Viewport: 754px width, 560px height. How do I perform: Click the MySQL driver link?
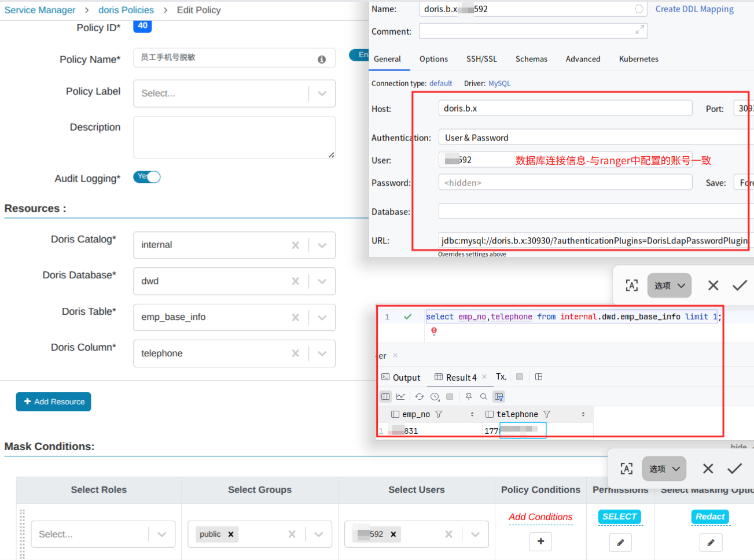click(499, 83)
